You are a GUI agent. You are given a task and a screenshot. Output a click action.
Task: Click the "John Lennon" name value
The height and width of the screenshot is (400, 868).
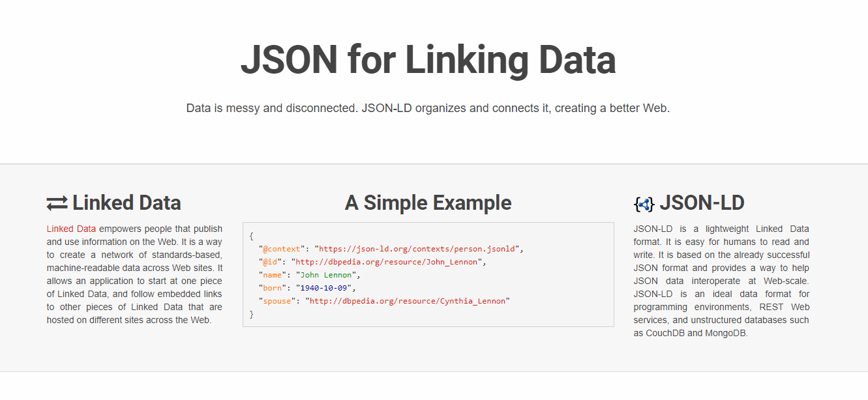[325, 275]
